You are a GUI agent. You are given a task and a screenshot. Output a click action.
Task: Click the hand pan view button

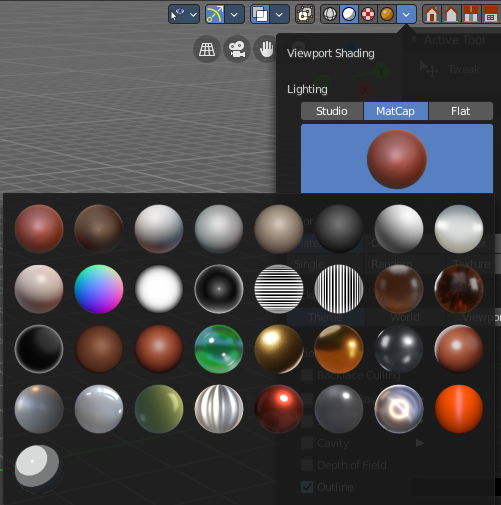(x=267, y=49)
